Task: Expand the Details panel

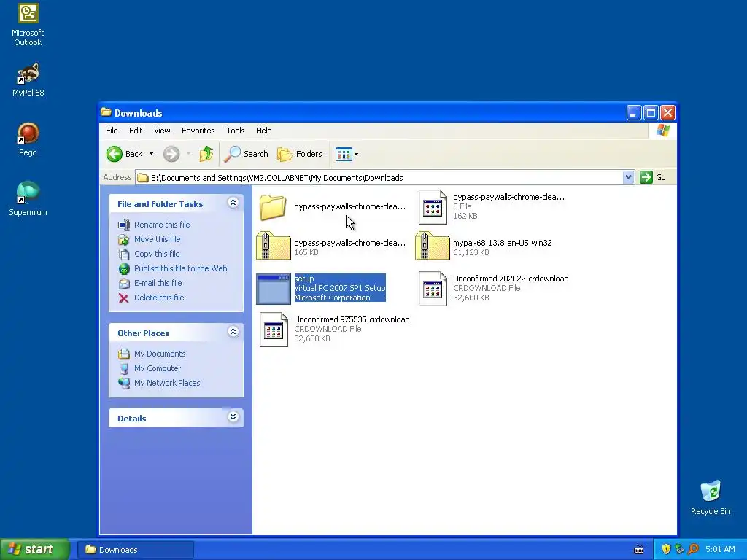Action: tap(233, 418)
